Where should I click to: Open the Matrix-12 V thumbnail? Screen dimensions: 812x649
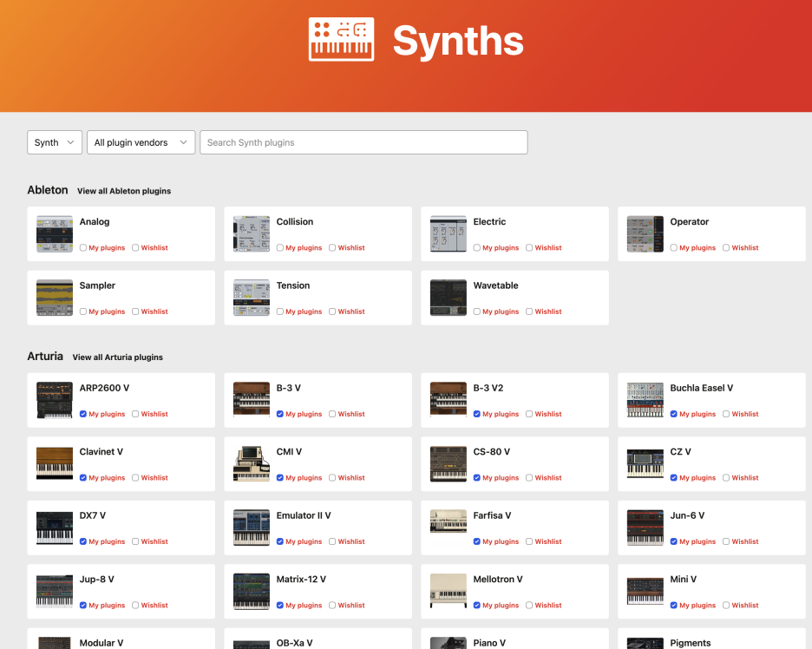pyautogui.click(x=252, y=592)
